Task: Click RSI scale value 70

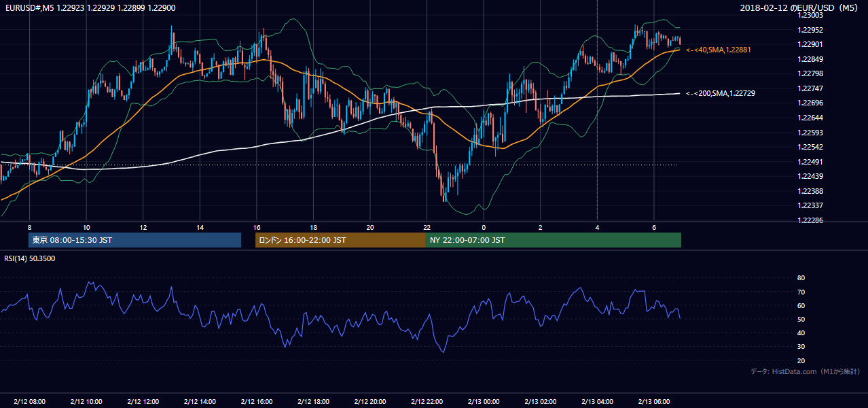Action: pyautogui.click(x=801, y=292)
